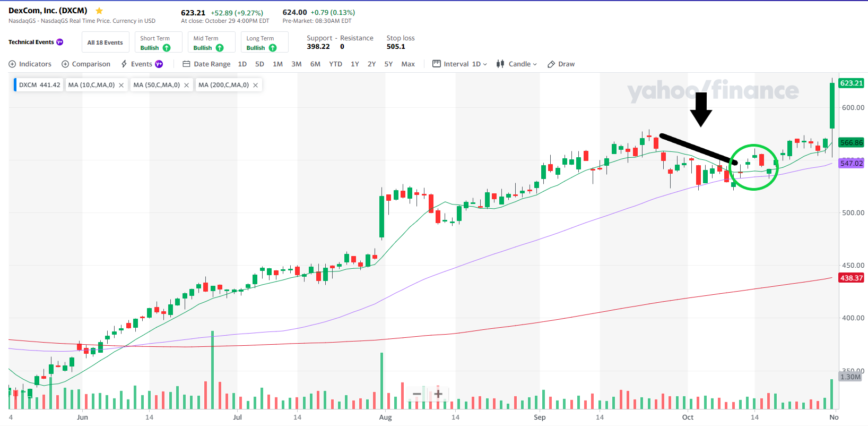Click the Events button text
The width and height of the screenshot is (868, 426).
[141, 64]
